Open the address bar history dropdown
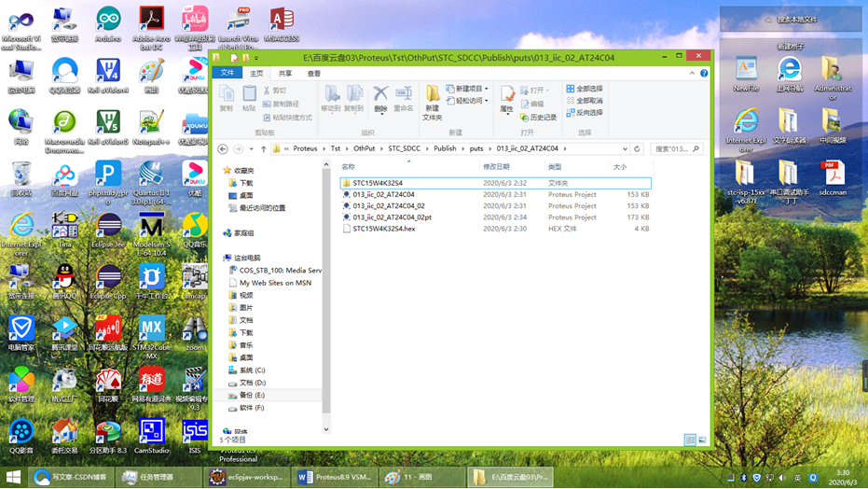The width and height of the screenshot is (868, 489). 625,148
